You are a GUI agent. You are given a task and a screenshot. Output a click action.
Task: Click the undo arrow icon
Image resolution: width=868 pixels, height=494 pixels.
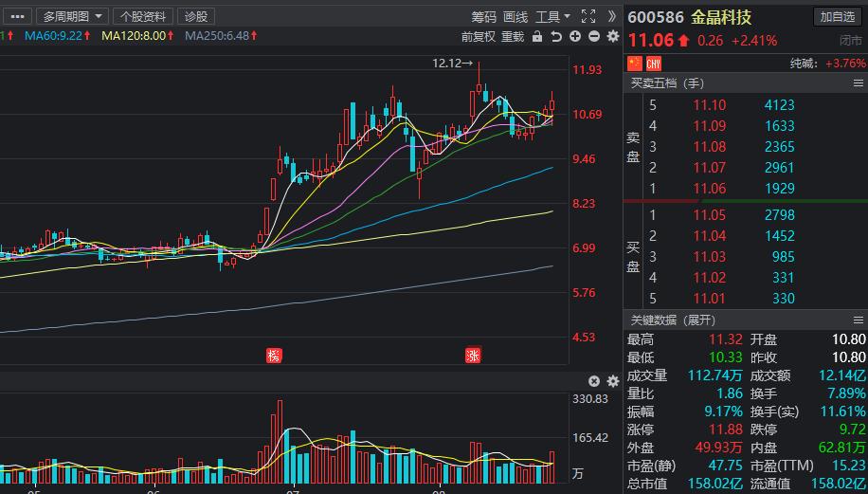(x=556, y=37)
